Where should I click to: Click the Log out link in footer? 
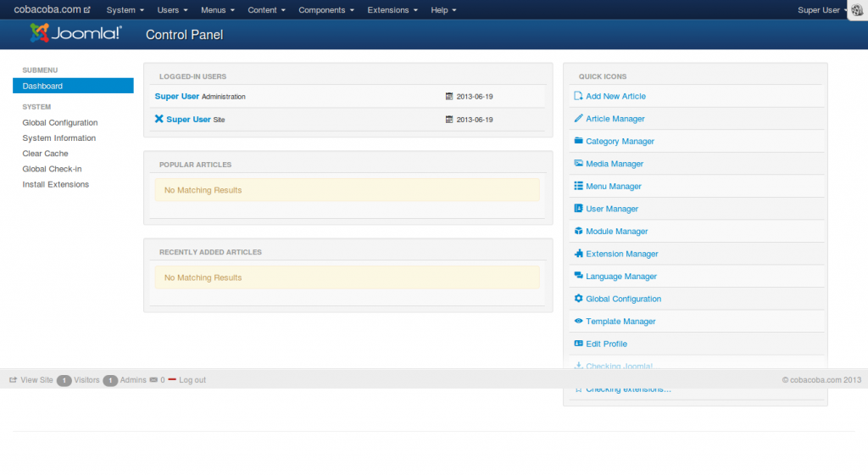192,380
